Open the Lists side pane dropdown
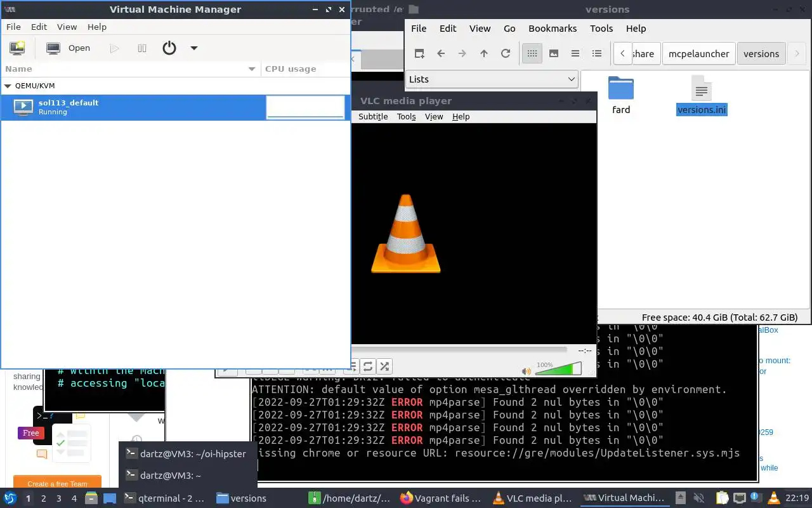The width and height of the screenshot is (812, 508). (492, 79)
